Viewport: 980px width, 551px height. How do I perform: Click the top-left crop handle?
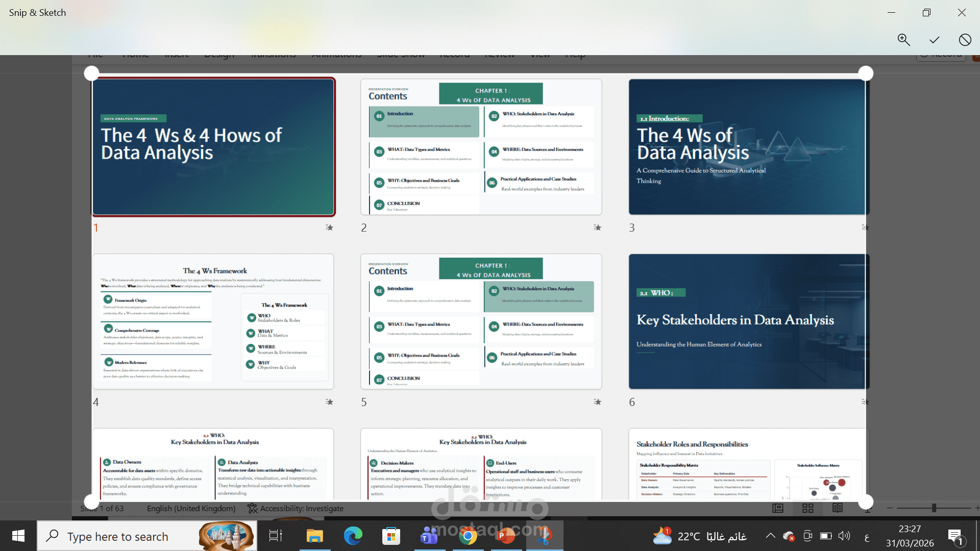(91, 73)
